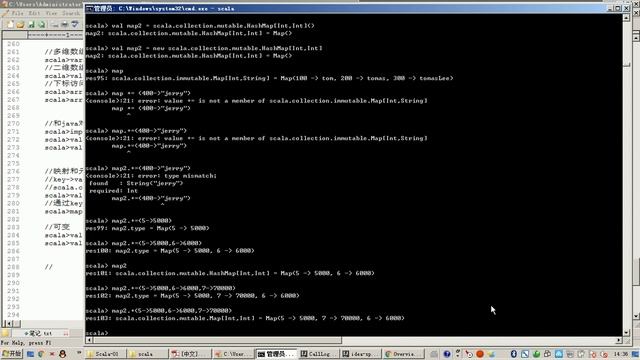Viewport: 640px width, 360px height.
Task: Click the editor horizontal scroll left arrow
Action: [9, 324]
